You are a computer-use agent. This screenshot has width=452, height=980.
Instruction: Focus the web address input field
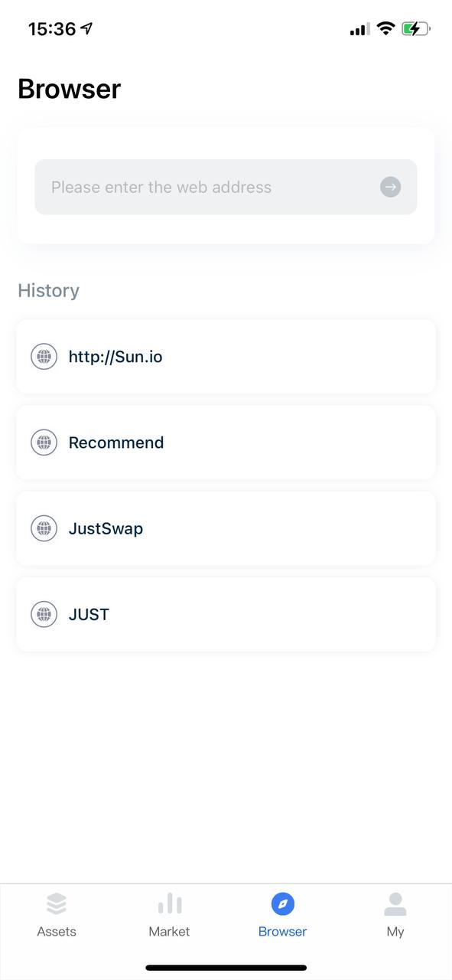226,187
